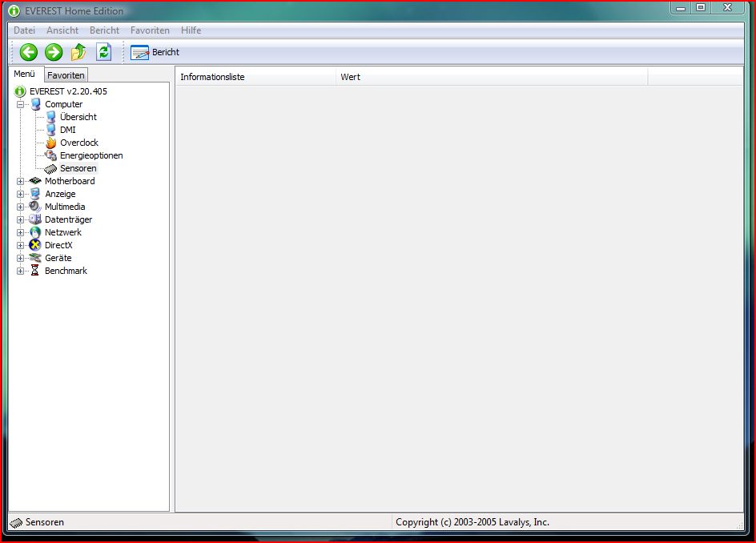Open the Bericht report wizard button
Screen dimensions: 756x543
coord(155,52)
